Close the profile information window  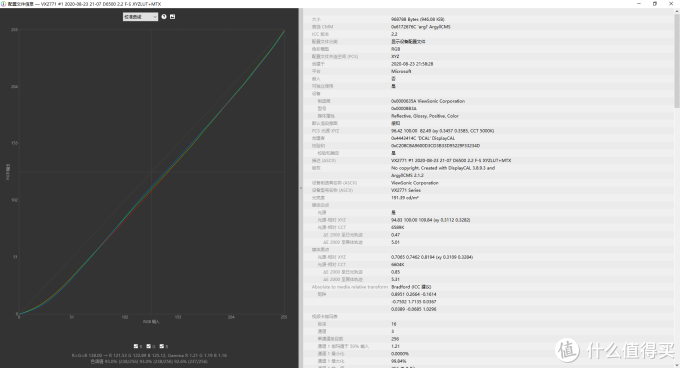[x=671, y=4]
